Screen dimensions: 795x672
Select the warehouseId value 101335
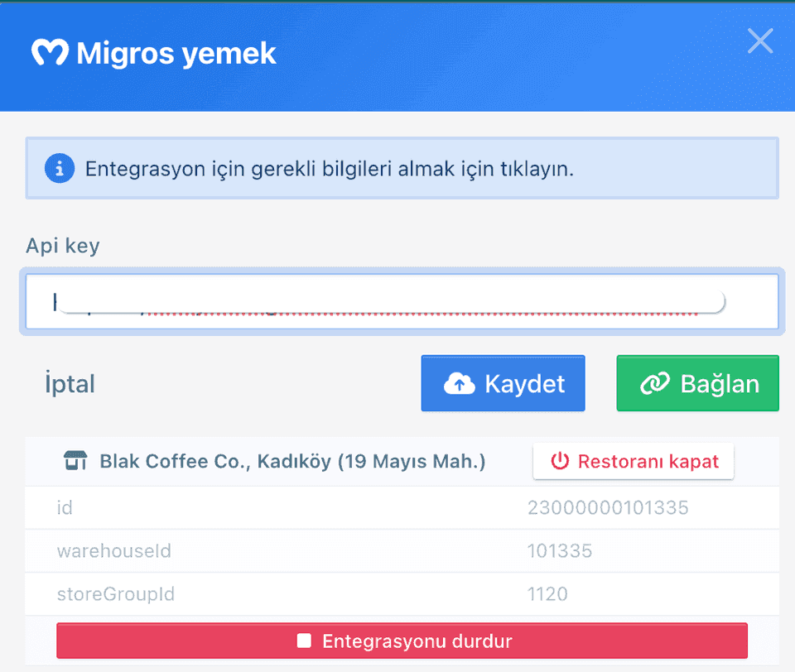560,551
